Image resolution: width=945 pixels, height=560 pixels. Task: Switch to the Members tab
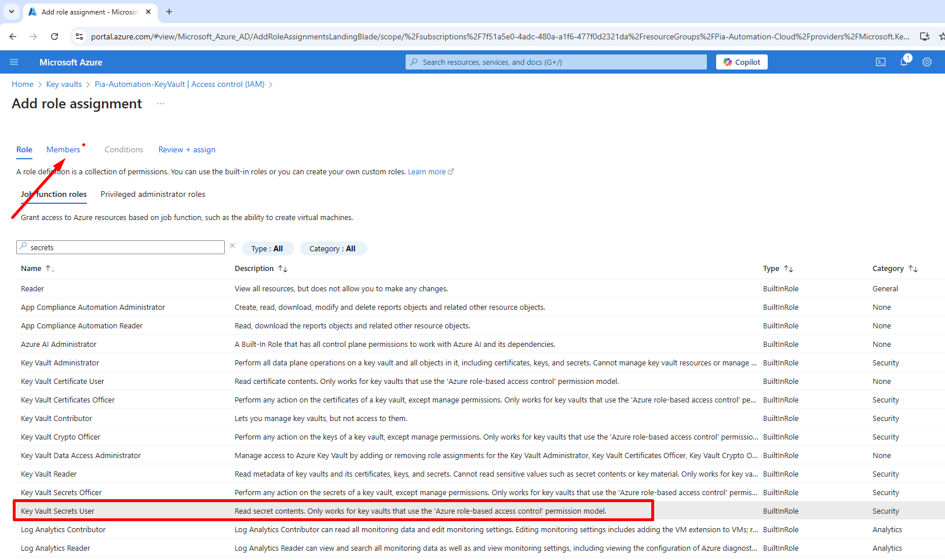pos(63,149)
